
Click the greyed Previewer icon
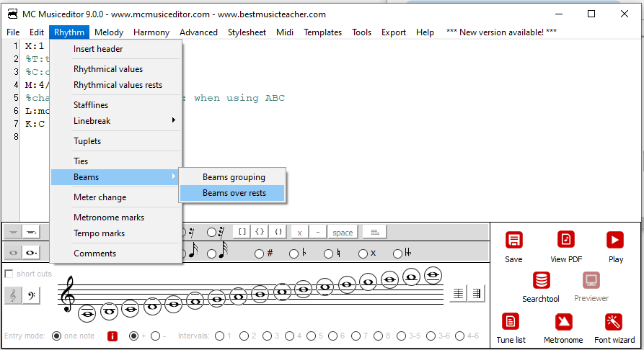point(591,281)
